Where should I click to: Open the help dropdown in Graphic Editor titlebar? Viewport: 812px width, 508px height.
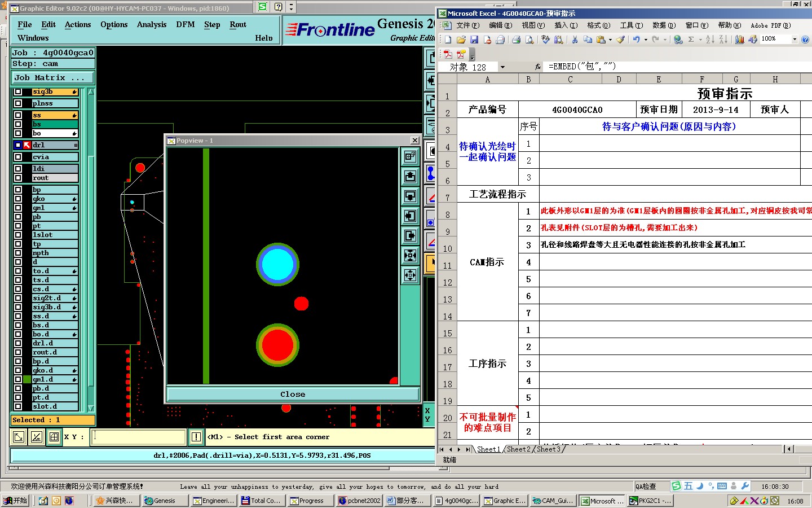pos(291,7)
